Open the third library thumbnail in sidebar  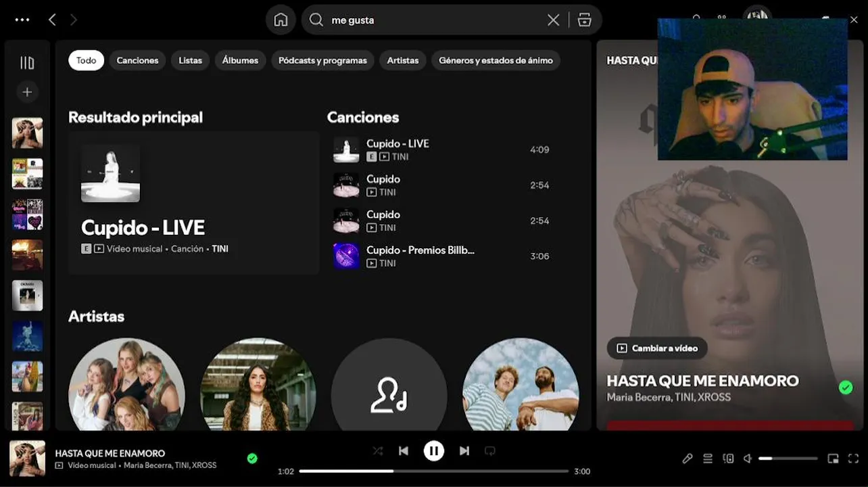(27, 214)
